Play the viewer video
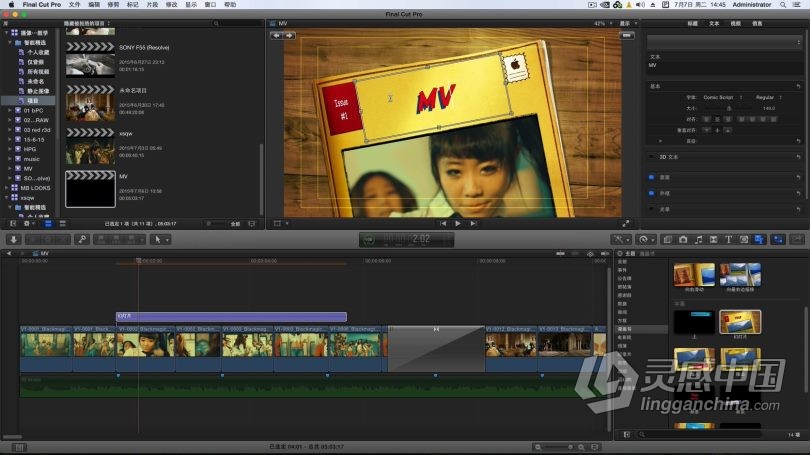 click(458, 224)
